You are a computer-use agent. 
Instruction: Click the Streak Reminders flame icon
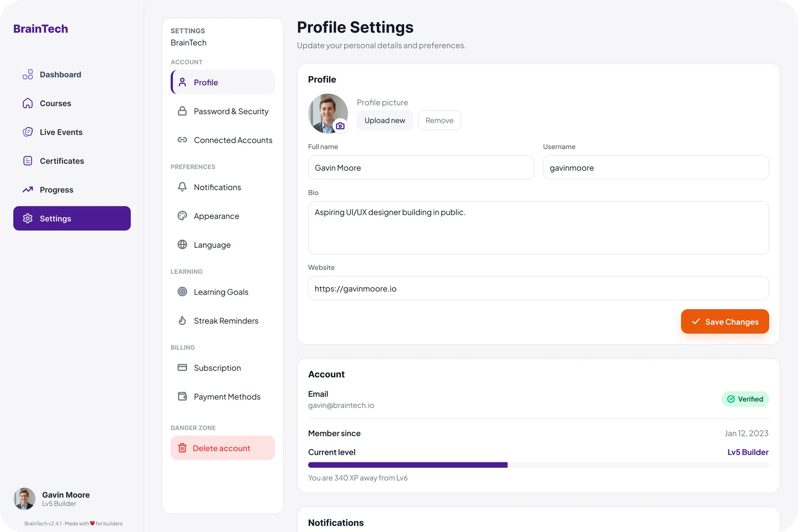tap(182, 321)
